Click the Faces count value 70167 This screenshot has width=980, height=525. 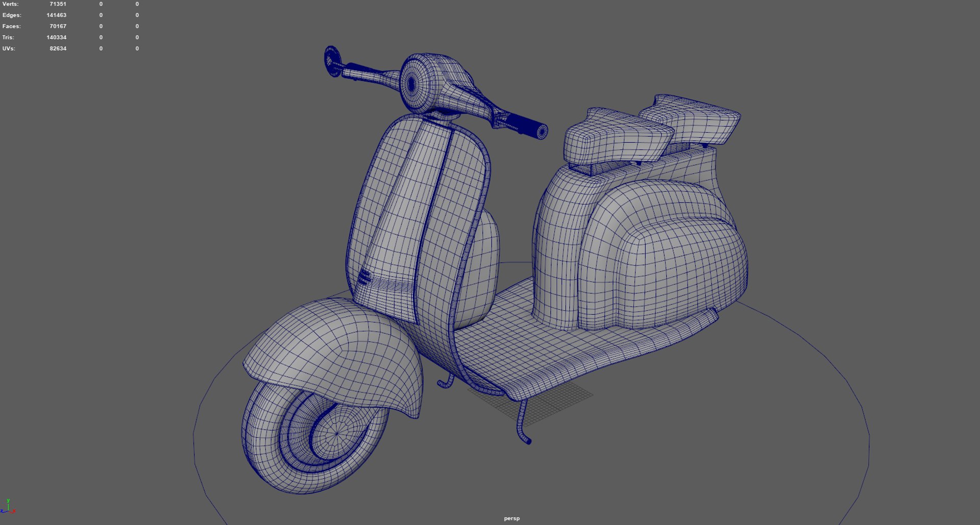point(58,27)
